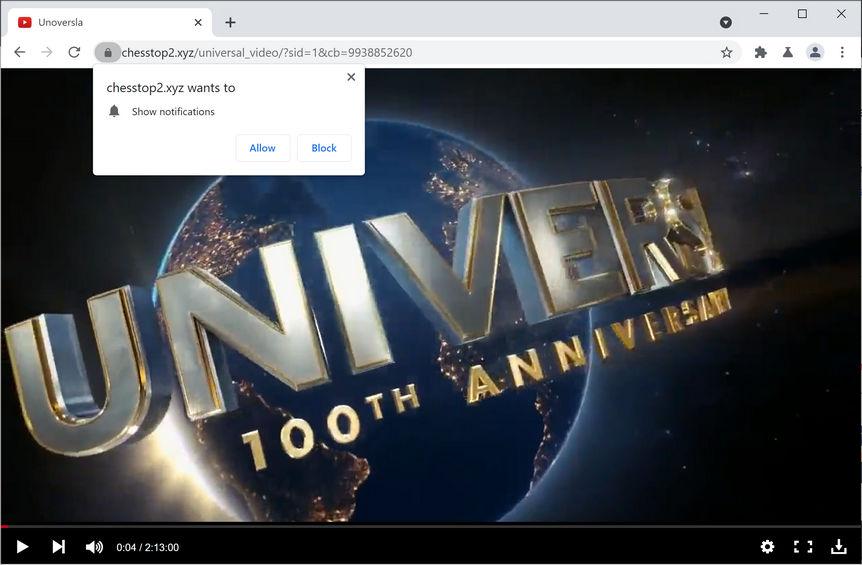Dismiss the notification permission popup
The height and width of the screenshot is (565, 862).
[x=351, y=77]
